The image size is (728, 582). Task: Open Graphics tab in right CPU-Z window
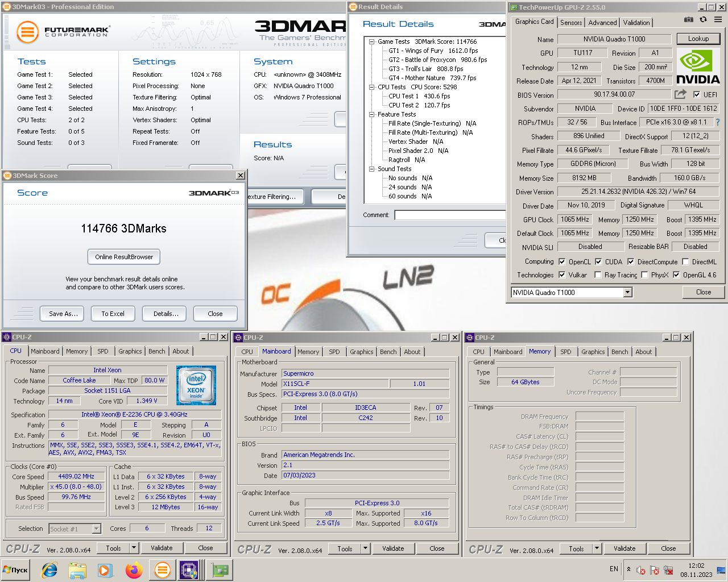[593, 352]
